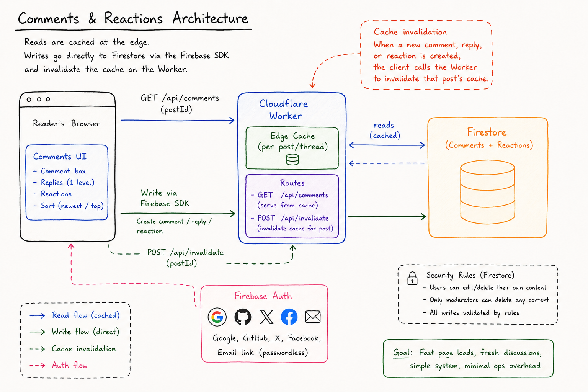Click "Users can edit/delete their own content"
Viewport: 588px width, 392px height.
click(x=488, y=287)
